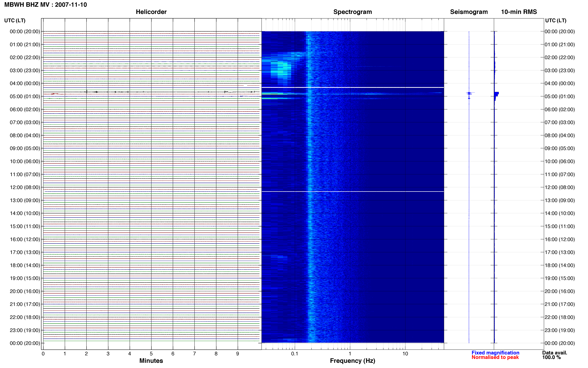Click '04:00 (00:00)' on the Helicorder time axis
588x368 pixels.
click(x=25, y=83)
